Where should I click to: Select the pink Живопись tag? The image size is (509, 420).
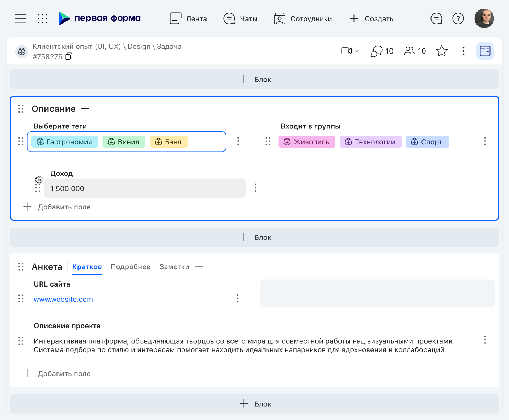tap(306, 142)
